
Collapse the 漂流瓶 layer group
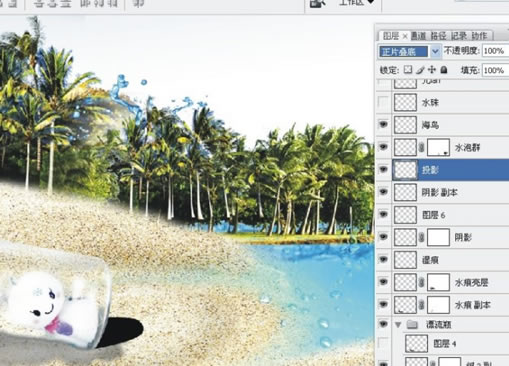(398, 324)
